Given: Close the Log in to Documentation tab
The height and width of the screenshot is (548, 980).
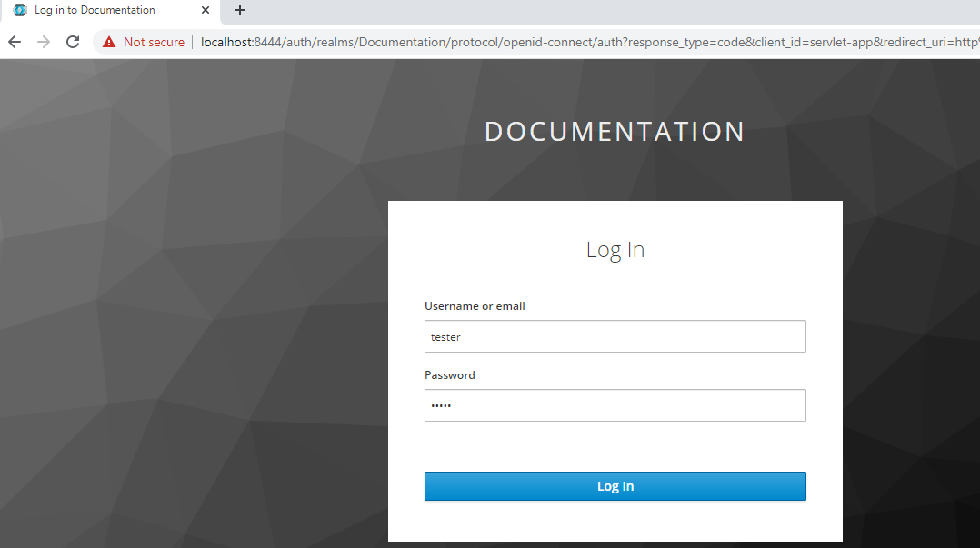Looking at the screenshot, I should coord(205,10).
